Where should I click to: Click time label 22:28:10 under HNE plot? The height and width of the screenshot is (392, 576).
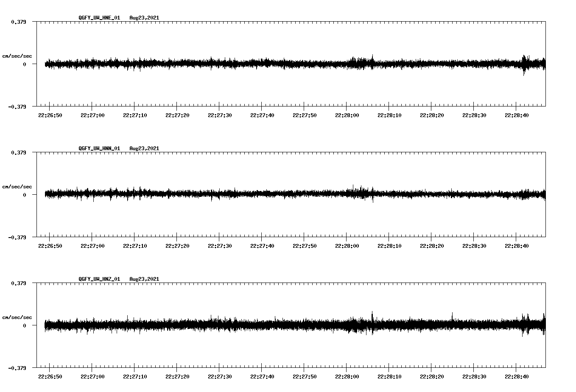(389, 115)
